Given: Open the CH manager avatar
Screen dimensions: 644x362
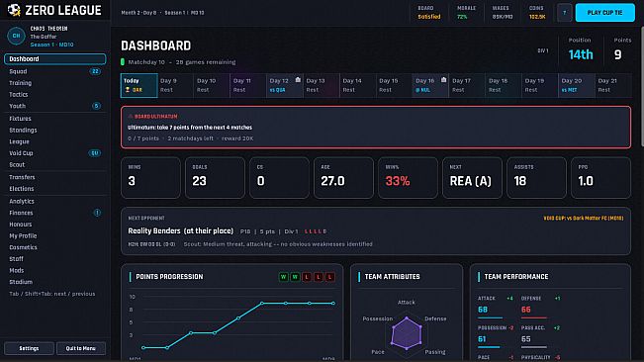Looking at the screenshot, I should [x=16, y=36].
